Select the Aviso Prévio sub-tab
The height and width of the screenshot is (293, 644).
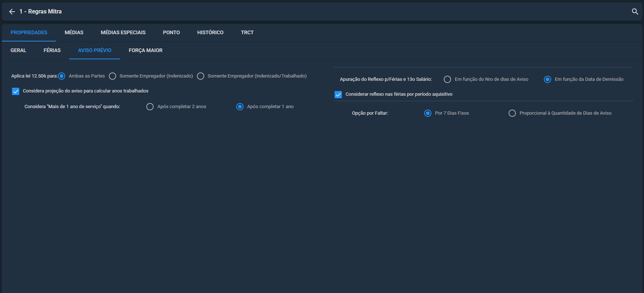click(95, 50)
